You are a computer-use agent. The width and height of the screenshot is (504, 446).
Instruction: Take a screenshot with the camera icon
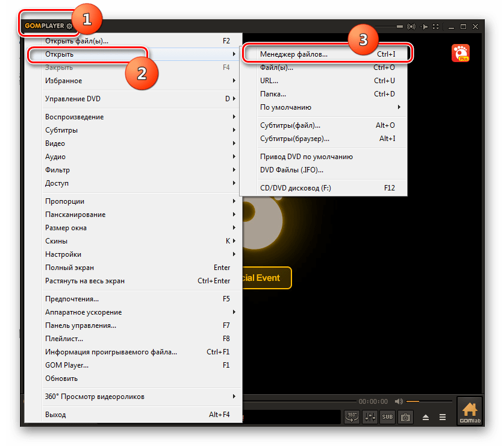pos(405,417)
